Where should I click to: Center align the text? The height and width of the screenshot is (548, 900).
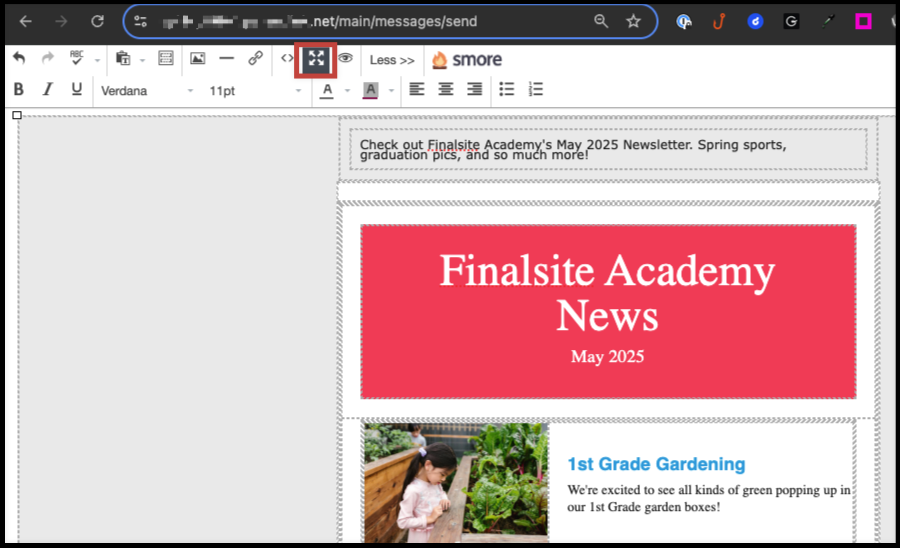pos(446,90)
